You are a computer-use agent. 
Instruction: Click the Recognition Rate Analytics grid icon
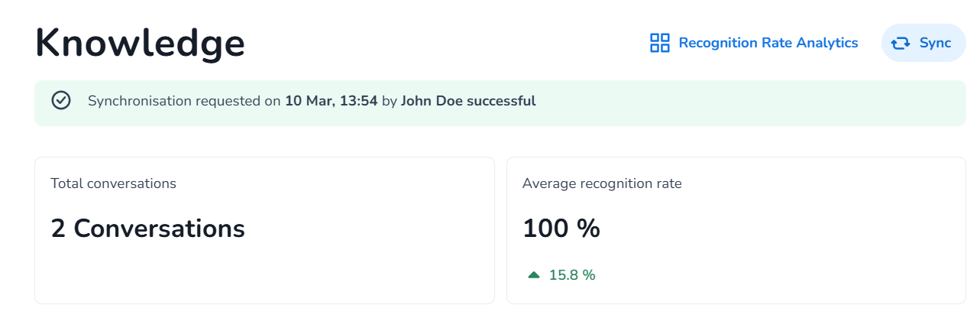click(659, 43)
